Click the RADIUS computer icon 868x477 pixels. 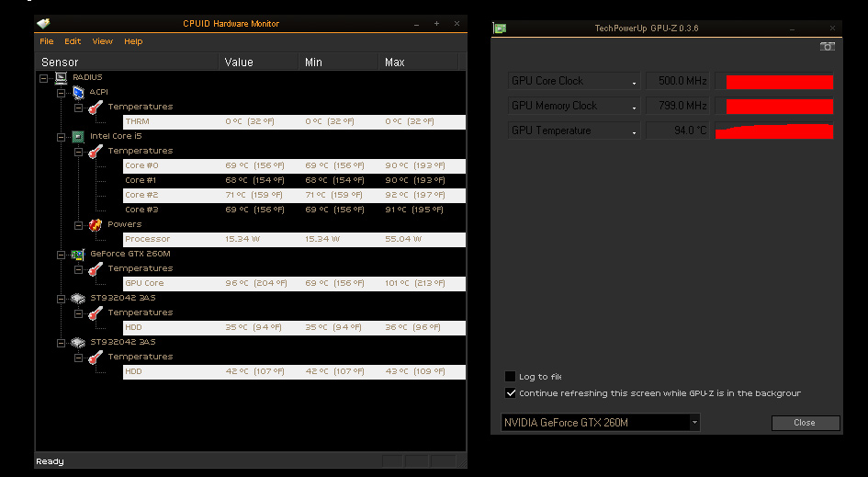coord(61,77)
